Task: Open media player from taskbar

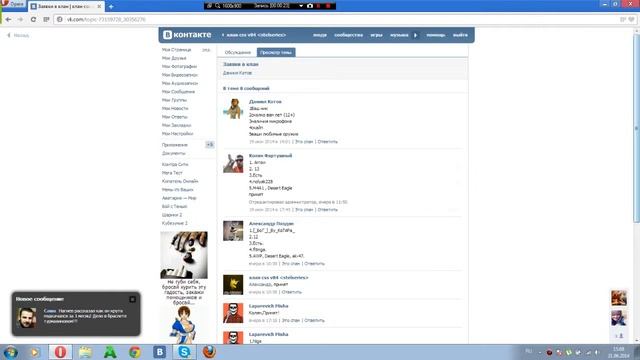Action: [35, 352]
